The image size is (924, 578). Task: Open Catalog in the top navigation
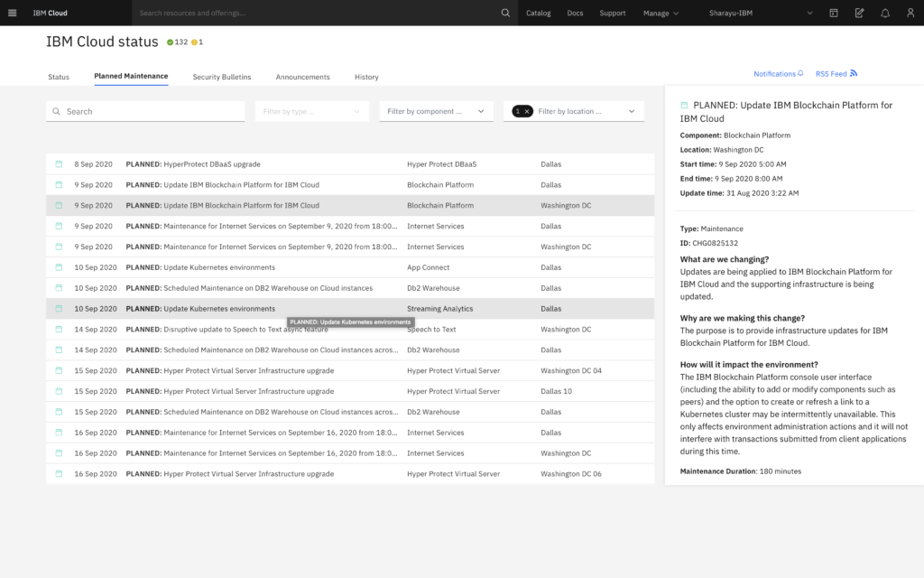click(538, 13)
